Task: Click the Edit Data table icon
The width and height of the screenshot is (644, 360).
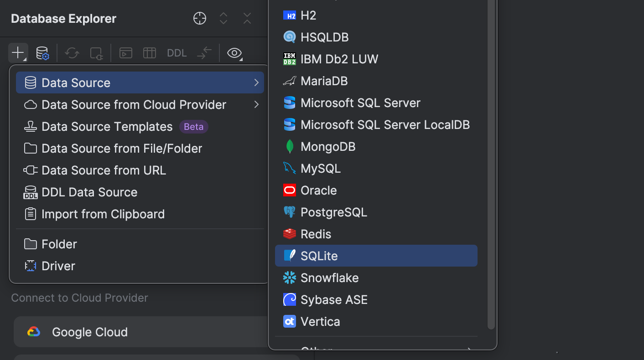Action: (x=150, y=53)
